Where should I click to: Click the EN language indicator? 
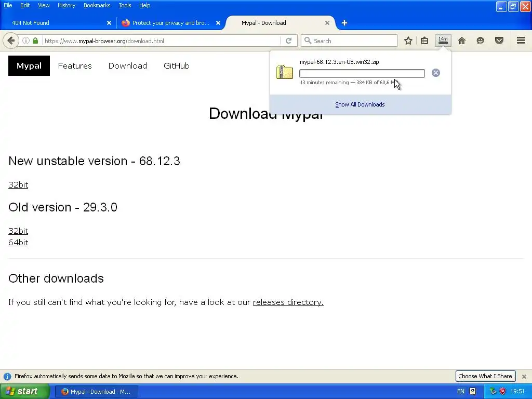coord(461,392)
